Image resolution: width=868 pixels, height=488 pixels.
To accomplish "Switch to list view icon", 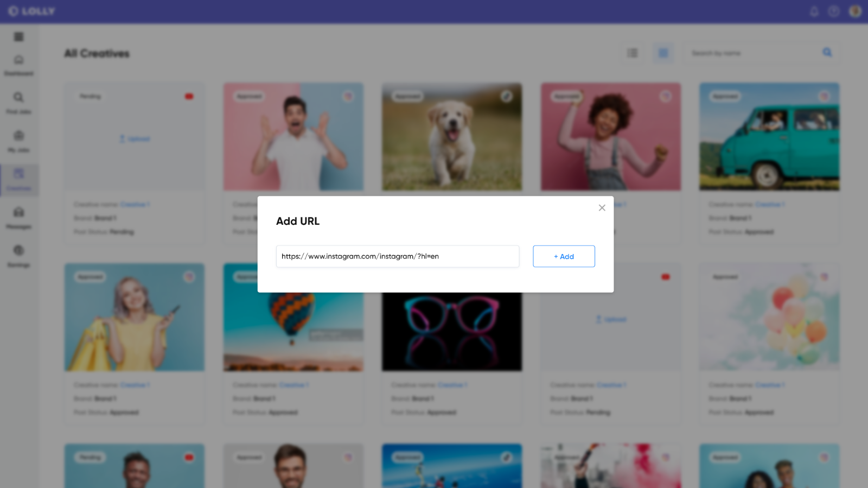I will [x=633, y=53].
